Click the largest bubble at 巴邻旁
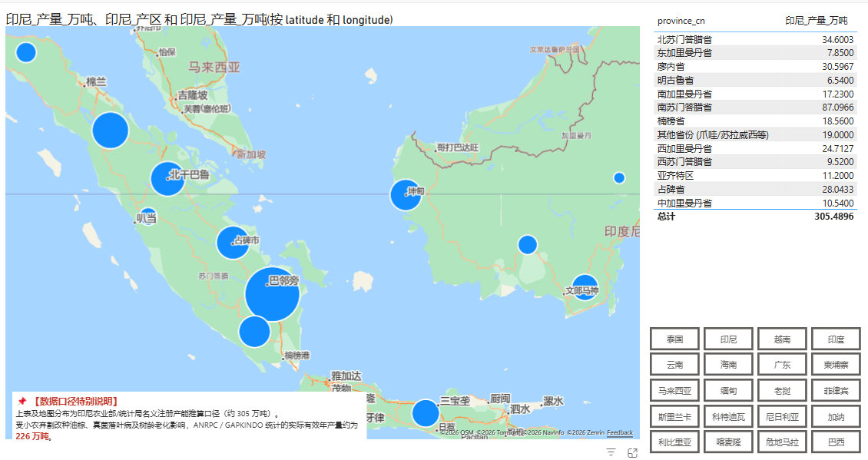868x460 pixels. 273,294
